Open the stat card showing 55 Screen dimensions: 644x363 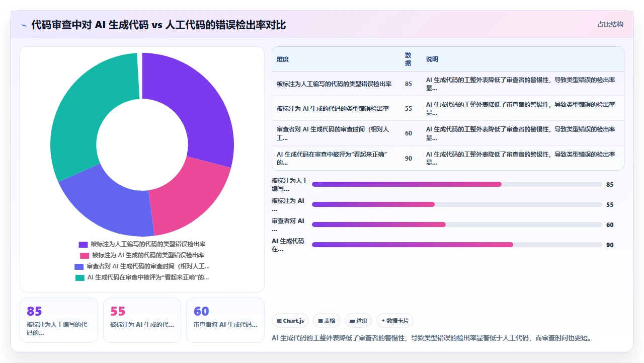(142, 320)
